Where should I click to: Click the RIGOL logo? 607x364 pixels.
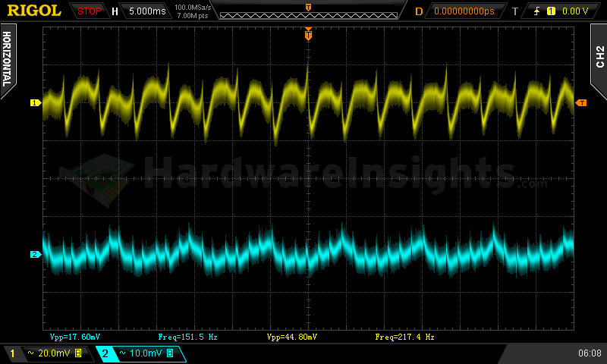pos(34,11)
